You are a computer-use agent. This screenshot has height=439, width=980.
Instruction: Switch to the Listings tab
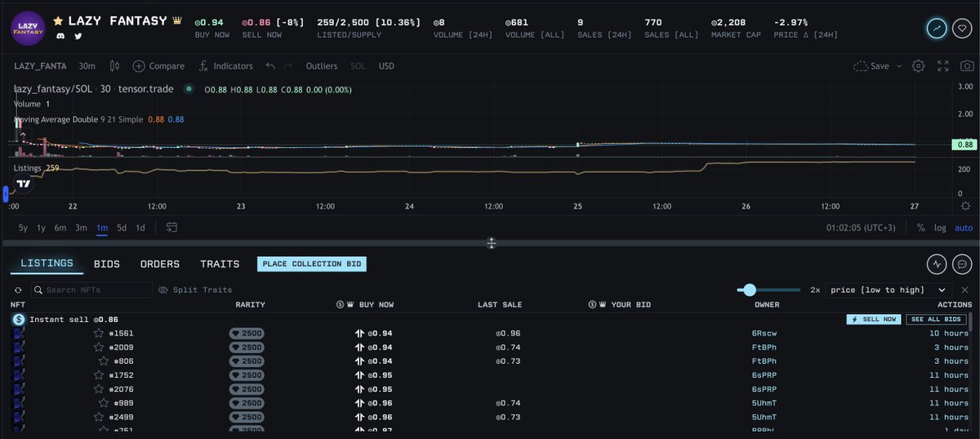pos(47,263)
